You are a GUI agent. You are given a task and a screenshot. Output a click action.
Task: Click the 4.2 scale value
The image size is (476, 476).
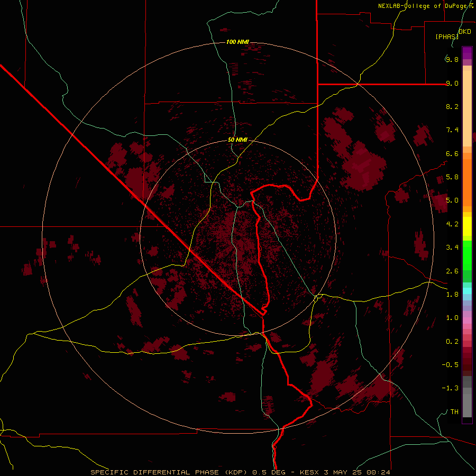(x=452, y=224)
